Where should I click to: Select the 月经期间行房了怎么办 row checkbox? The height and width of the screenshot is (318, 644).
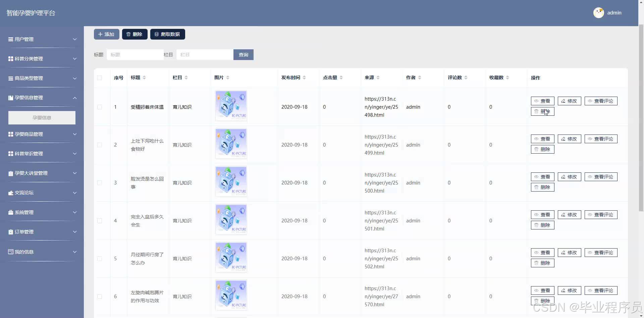click(x=100, y=259)
